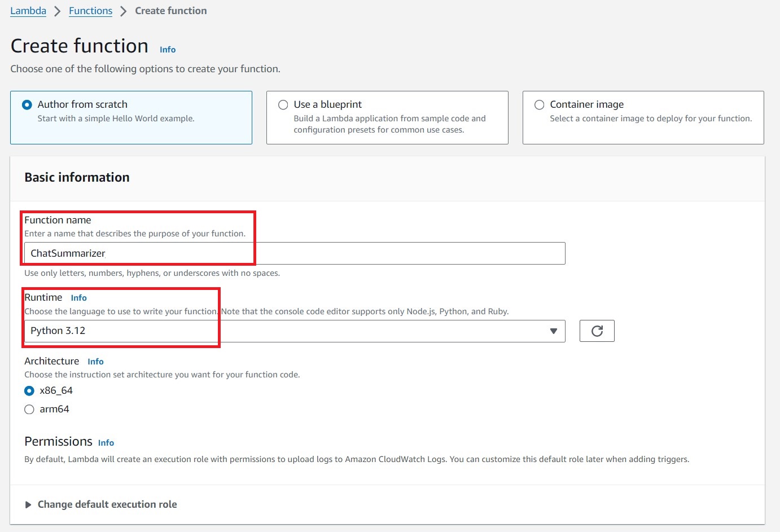Open Info link beside Runtime label
Viewport: 780px width, 532px height.
78,298
